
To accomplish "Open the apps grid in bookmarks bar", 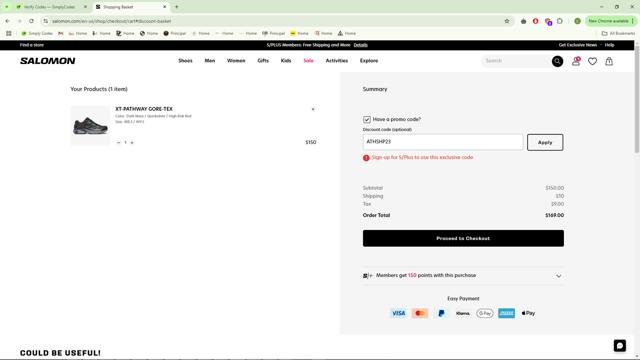I will (x=9, y=33).
